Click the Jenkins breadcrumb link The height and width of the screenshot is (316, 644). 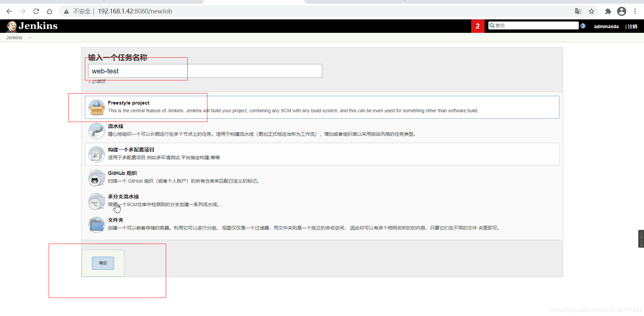pos(14,38)
